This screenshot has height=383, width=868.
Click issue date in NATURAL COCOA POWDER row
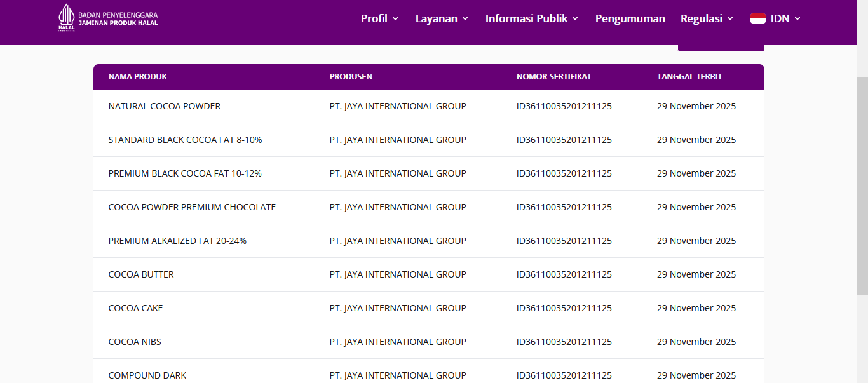[696, 106]
